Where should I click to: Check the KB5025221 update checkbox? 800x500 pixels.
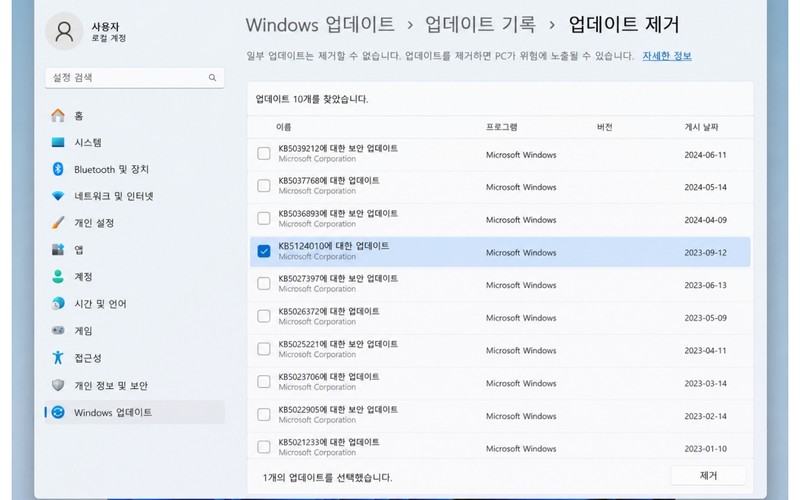264,349
